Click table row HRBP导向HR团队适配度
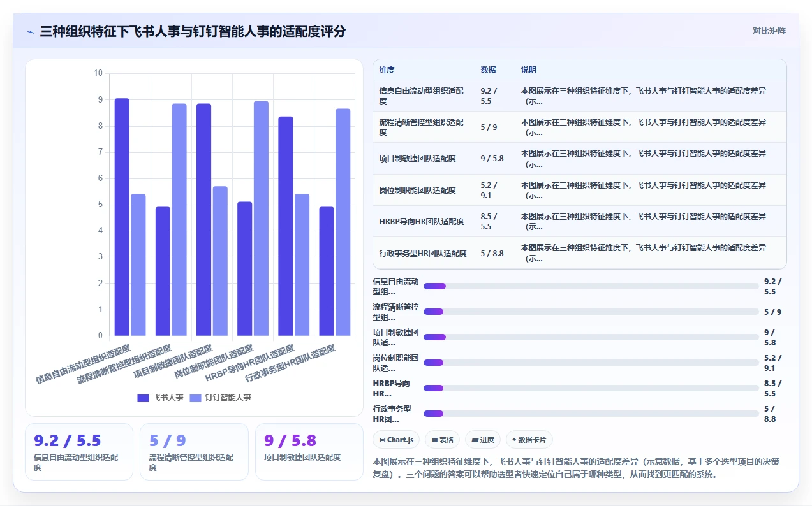Screen dimensions: 812x506 click(x=580, y=221)
